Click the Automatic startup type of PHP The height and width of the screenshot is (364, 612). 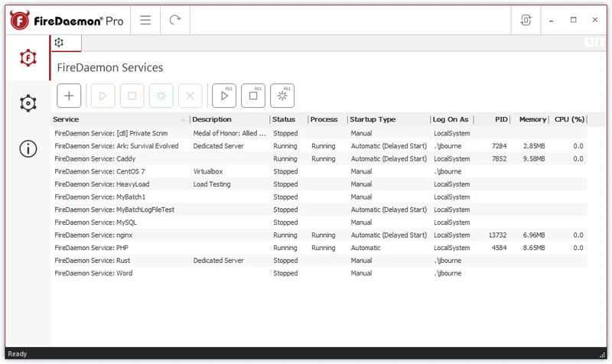[366, 248]
